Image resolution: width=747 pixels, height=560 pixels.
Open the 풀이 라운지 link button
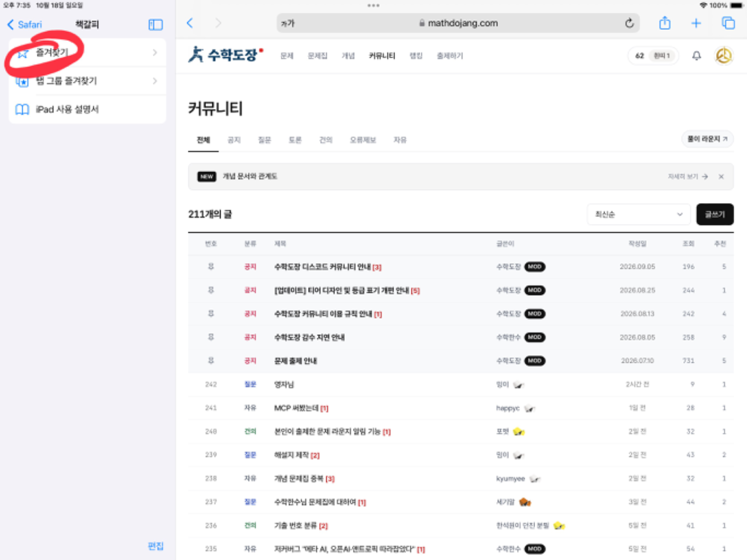[707, 139]
